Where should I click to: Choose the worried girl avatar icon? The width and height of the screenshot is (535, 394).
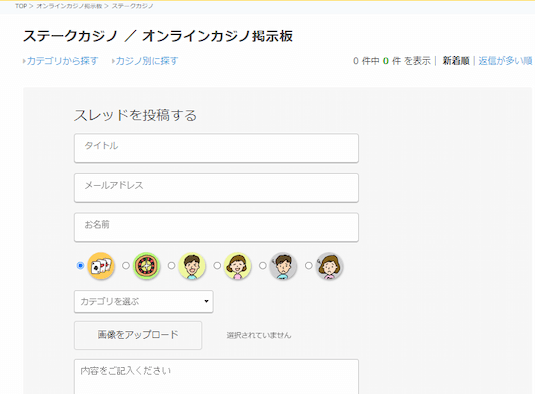(329, 266)
